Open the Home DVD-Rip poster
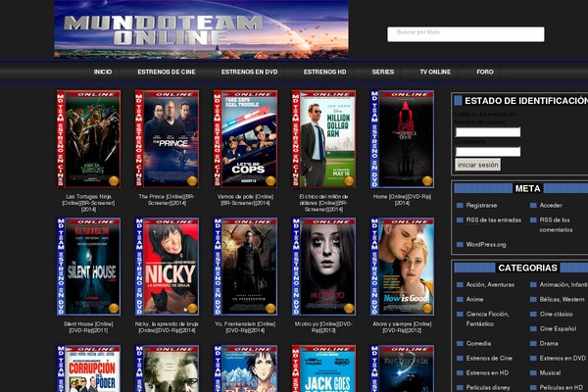The image size is (588, 392). (402, 139)
